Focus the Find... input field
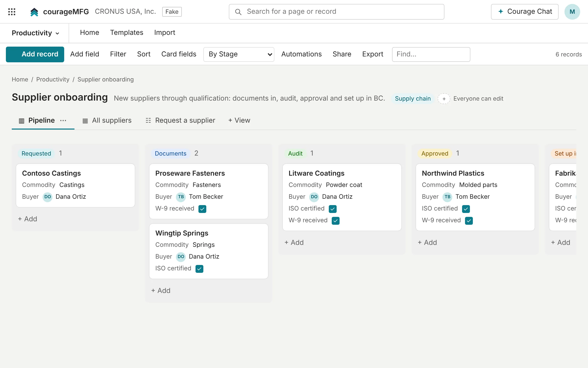 coord(431,54)
